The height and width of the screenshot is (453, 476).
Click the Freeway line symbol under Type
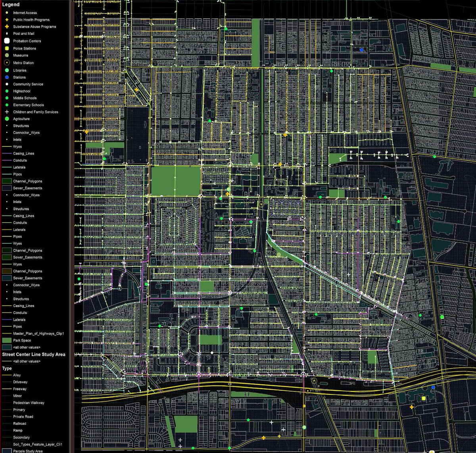pos(7,389)
